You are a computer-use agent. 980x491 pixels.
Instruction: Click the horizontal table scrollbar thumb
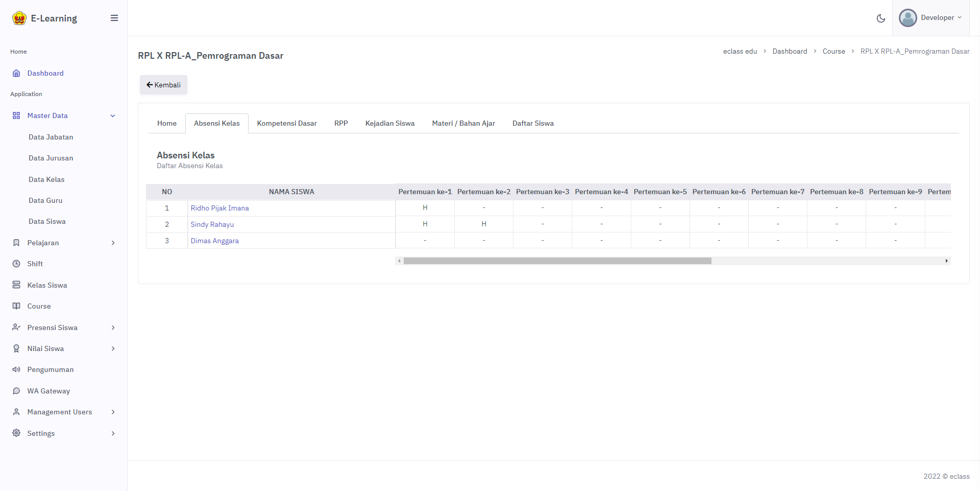[x=557, y=261]
